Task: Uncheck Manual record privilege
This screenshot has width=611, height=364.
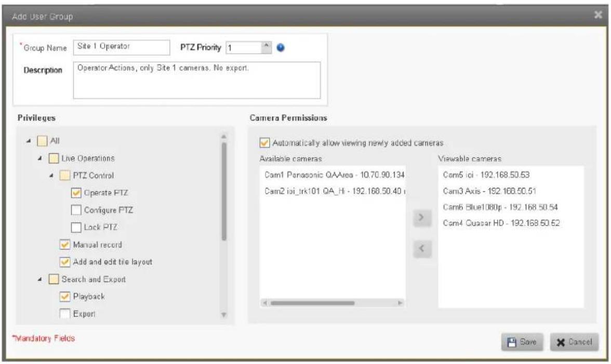Action: pyautogui.click(x=64, y=245)
